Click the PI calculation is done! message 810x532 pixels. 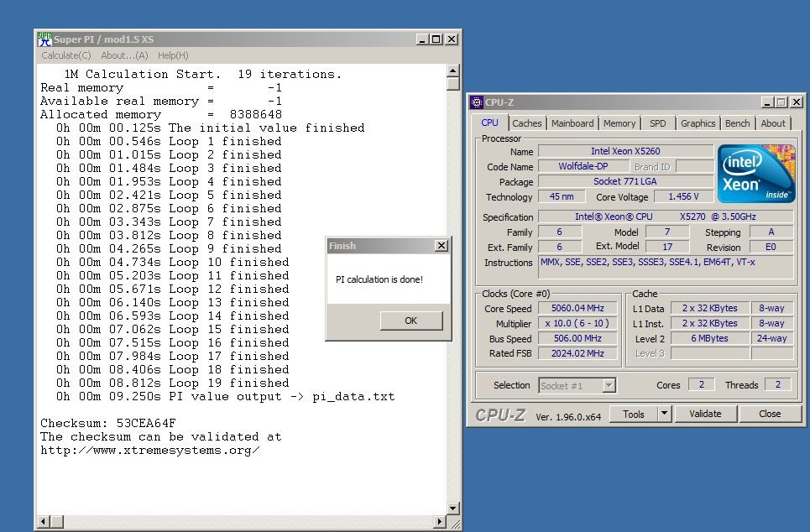(x=379, y=279)
